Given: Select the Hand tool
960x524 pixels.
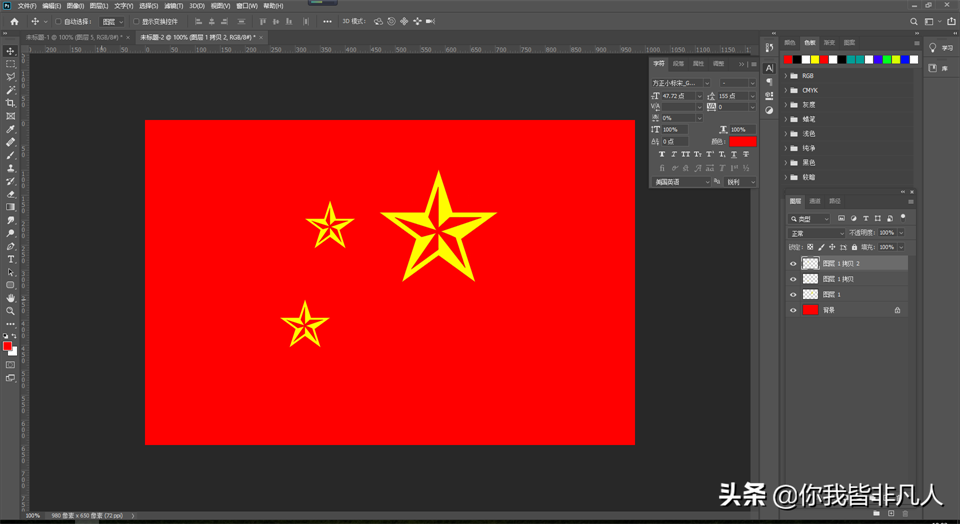Looking at the screenshot, I should (10, 298).
